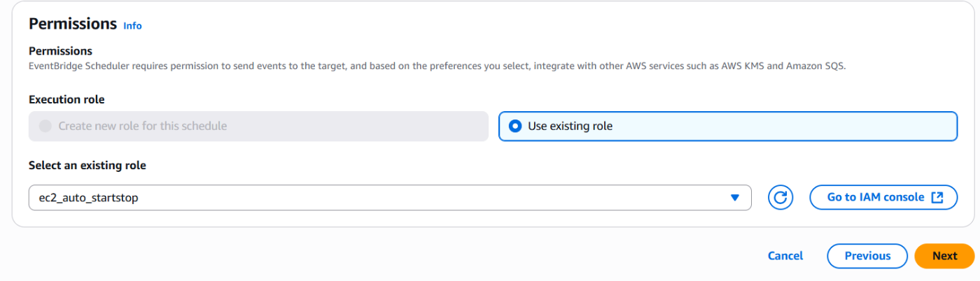Click the dropdown caret in the role selector
Viewport: 980px width, 281px height.
[734, 198]
